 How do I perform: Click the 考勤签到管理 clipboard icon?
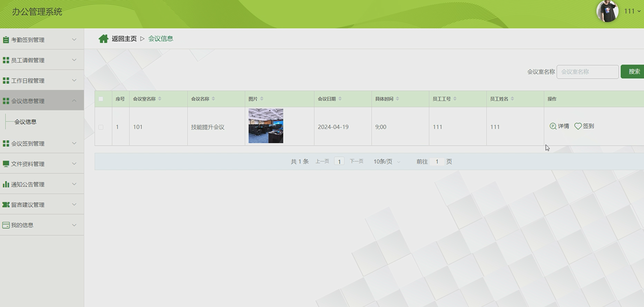click(x=6, y=40)
